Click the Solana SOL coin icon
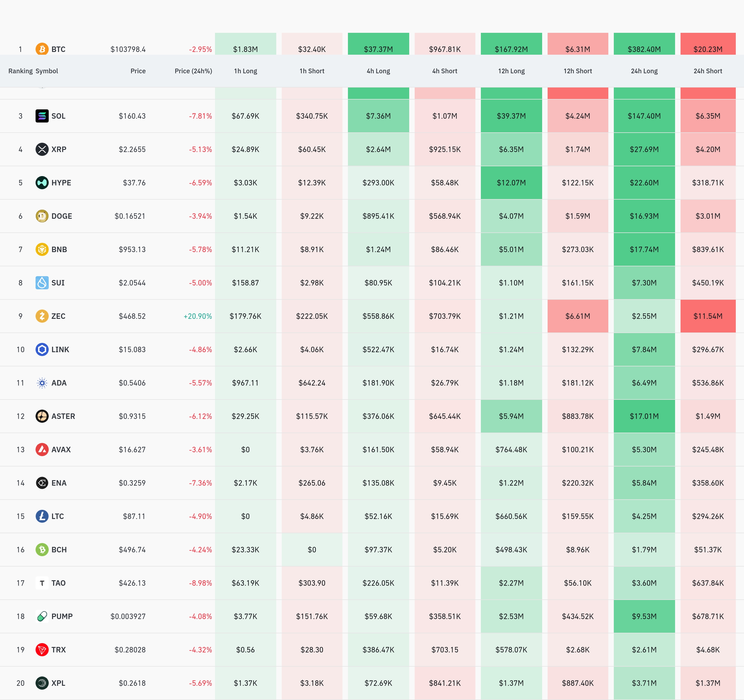 [x=42, y=116]
